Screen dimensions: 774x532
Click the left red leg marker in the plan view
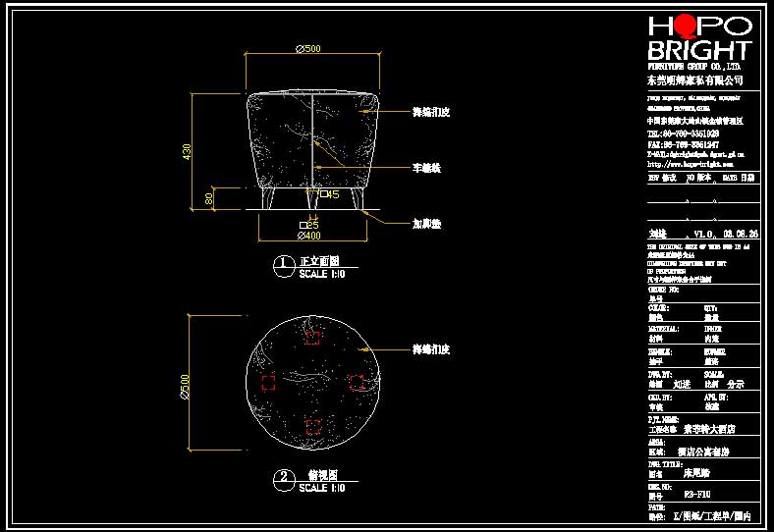point(268,383)
